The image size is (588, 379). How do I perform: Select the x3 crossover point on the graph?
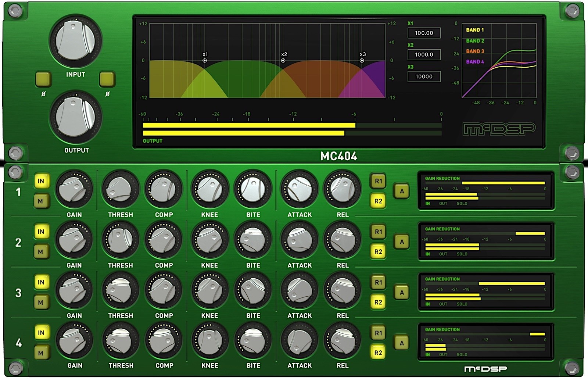[362, 60]
